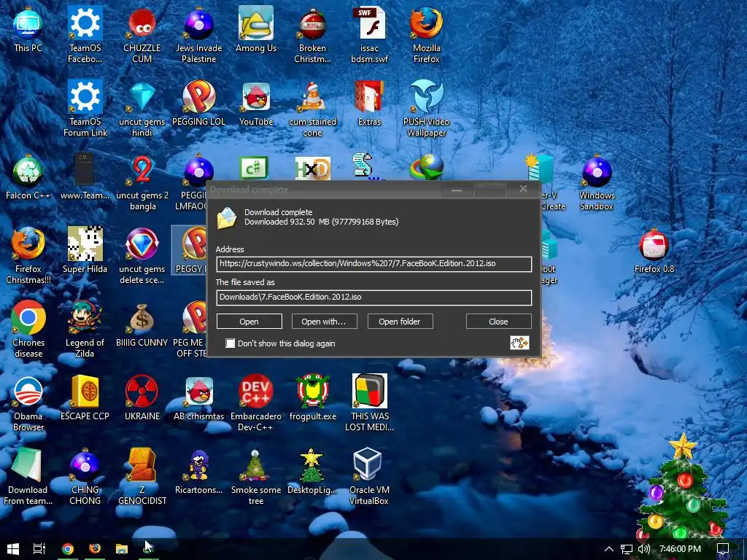
Task: Select the Windows Sandbox desktop icon
Action: point(597,182)
